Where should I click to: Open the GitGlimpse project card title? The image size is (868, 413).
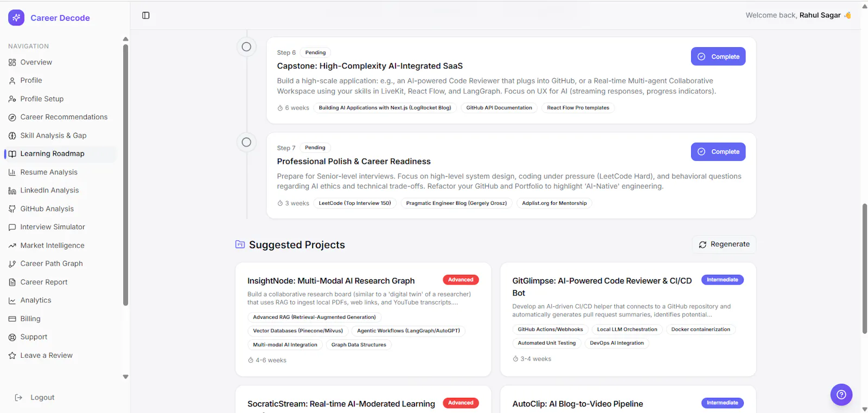602,287
